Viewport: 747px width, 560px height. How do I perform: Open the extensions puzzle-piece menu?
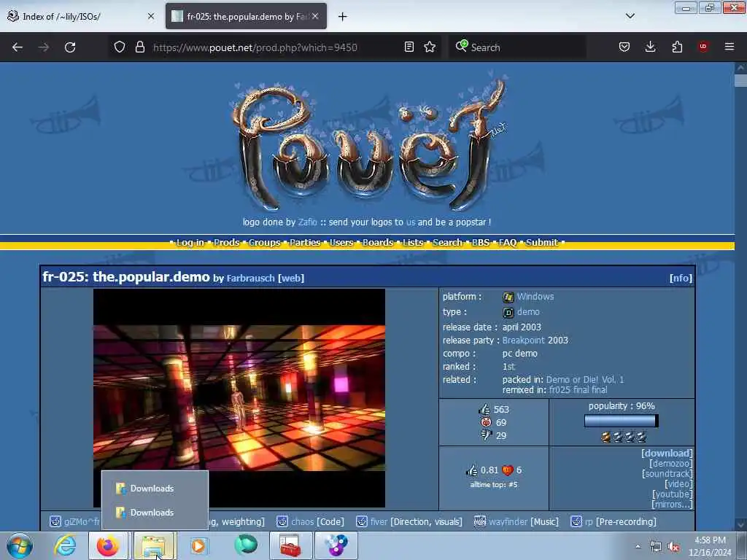[677, 47]
